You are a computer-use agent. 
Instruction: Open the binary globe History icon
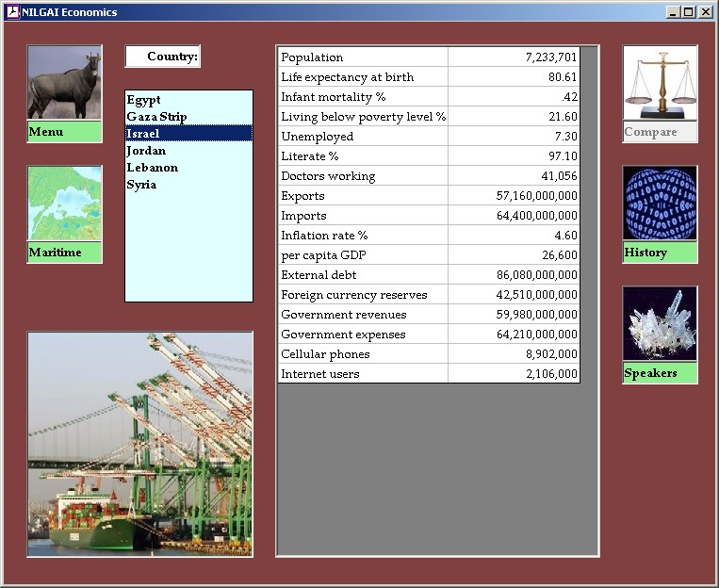click(x=660, y=204)
